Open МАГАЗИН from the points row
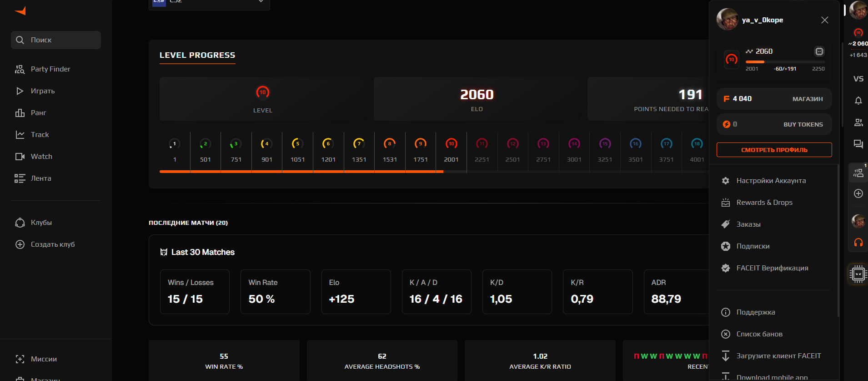 tap(808, 99)
